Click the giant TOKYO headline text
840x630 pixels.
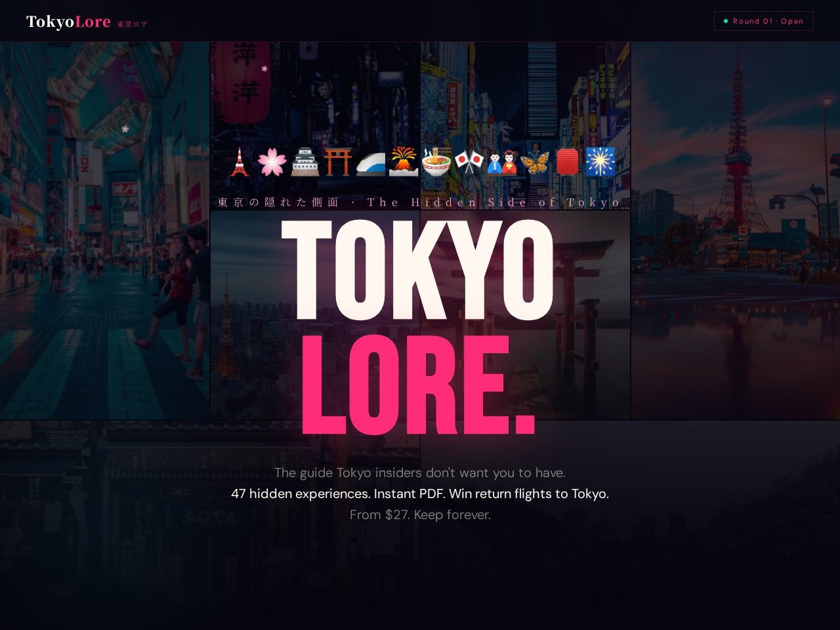click(418, 270)
